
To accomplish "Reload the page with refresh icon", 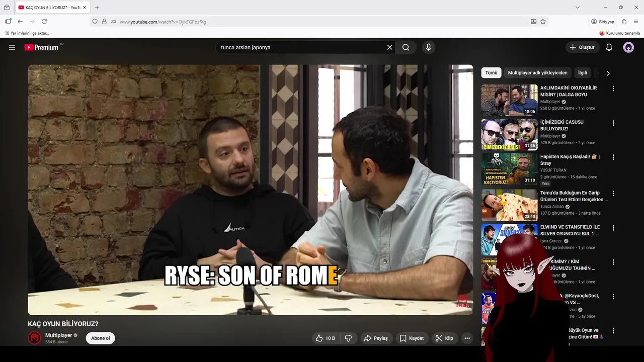I will pyautogui.click(x=44, y=22).
